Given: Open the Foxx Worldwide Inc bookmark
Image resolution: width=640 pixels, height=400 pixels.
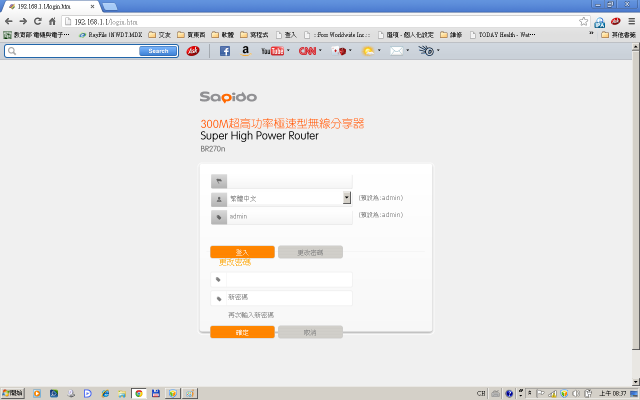Looking at the screenshot, I should pos(337,35).
